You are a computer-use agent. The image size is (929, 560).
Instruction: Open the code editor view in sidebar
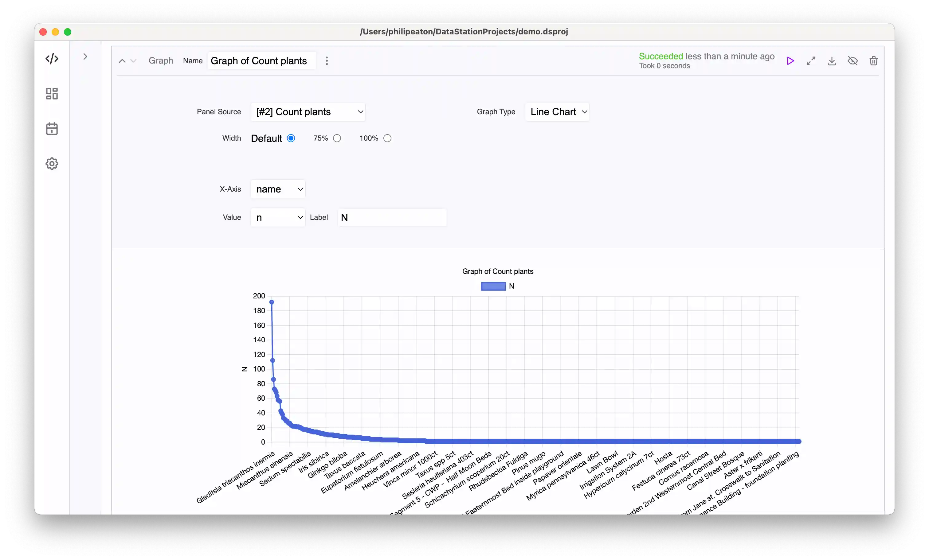(52, 58)
